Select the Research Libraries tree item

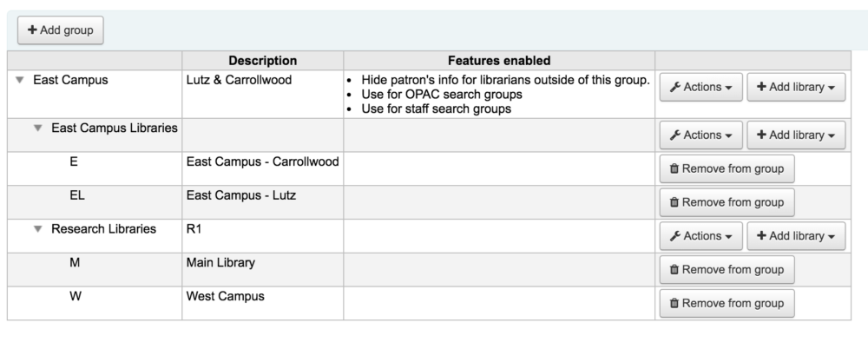click(x=103, y=229)
